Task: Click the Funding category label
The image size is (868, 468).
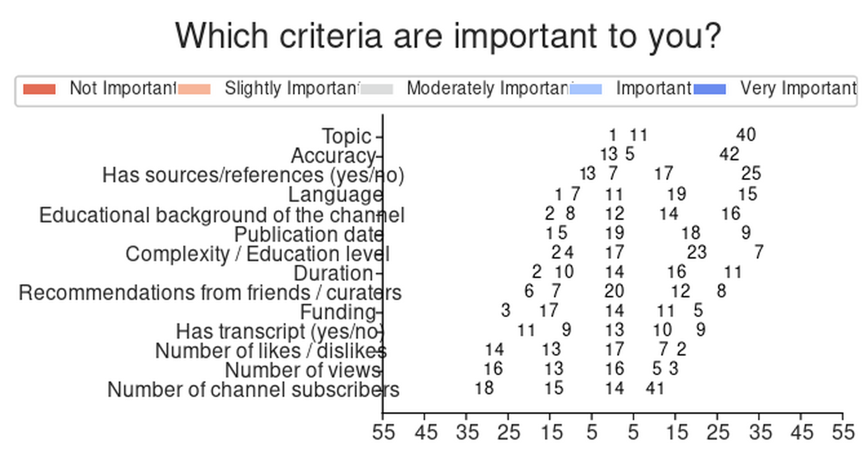Action: tap(338, 312)
